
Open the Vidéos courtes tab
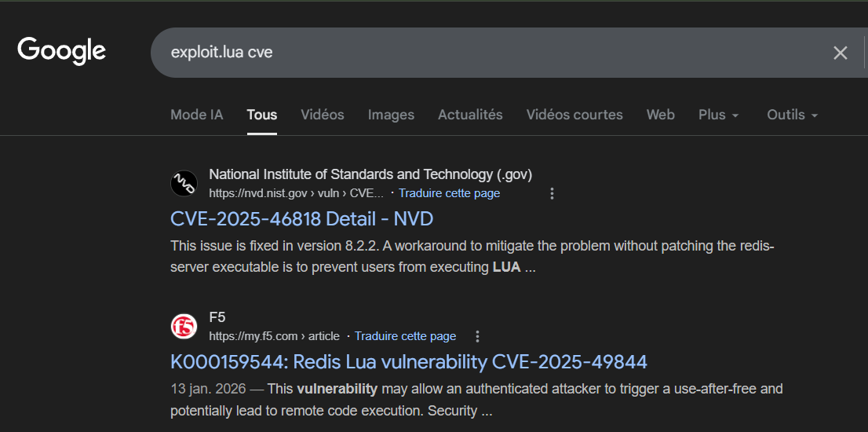coord(574,115)
